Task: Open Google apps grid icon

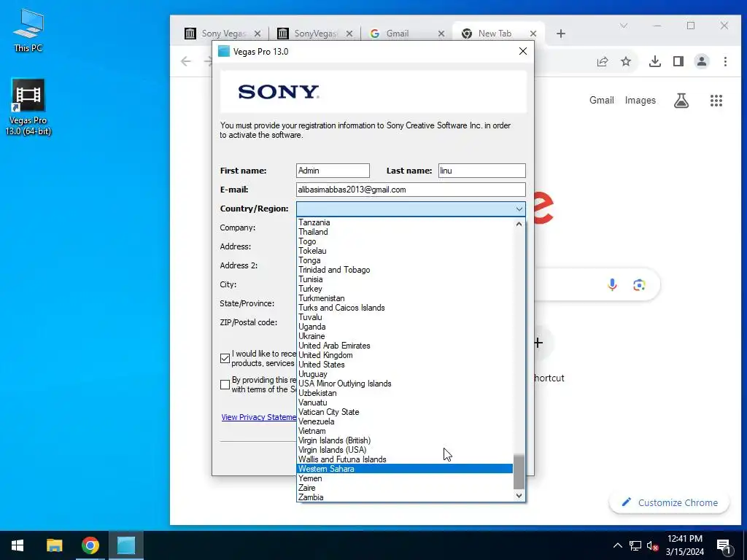Action: (716, 101)
